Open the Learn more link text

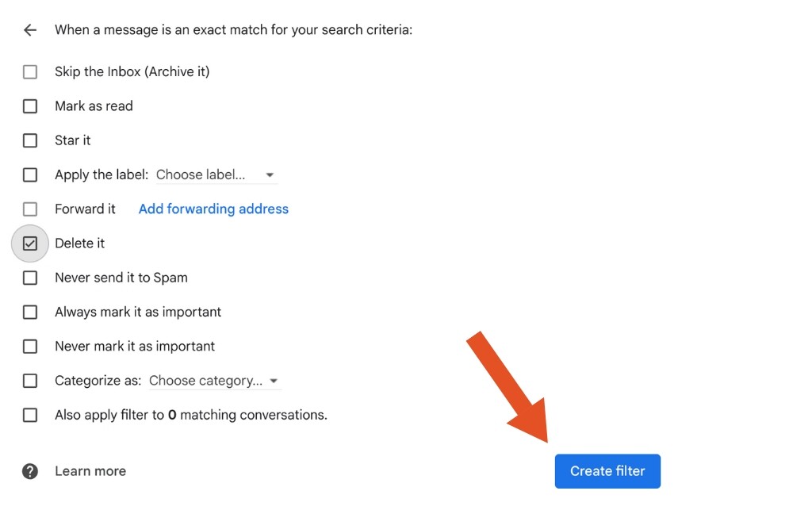90,471
